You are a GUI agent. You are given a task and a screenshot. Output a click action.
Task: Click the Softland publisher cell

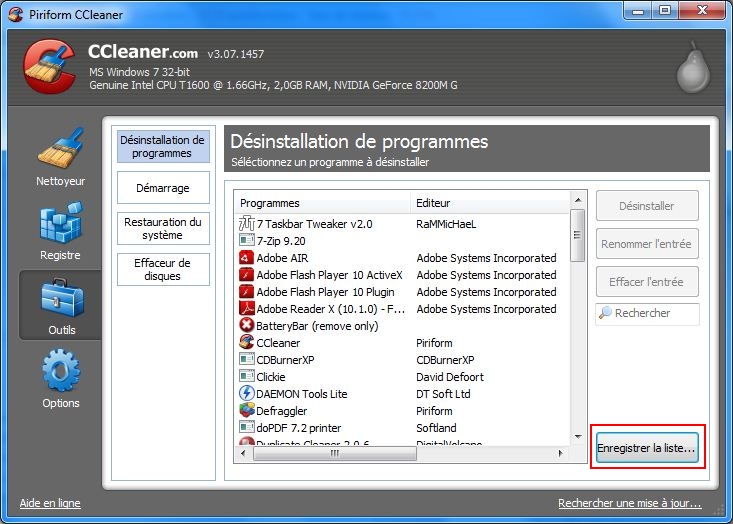tap(436, 428)
